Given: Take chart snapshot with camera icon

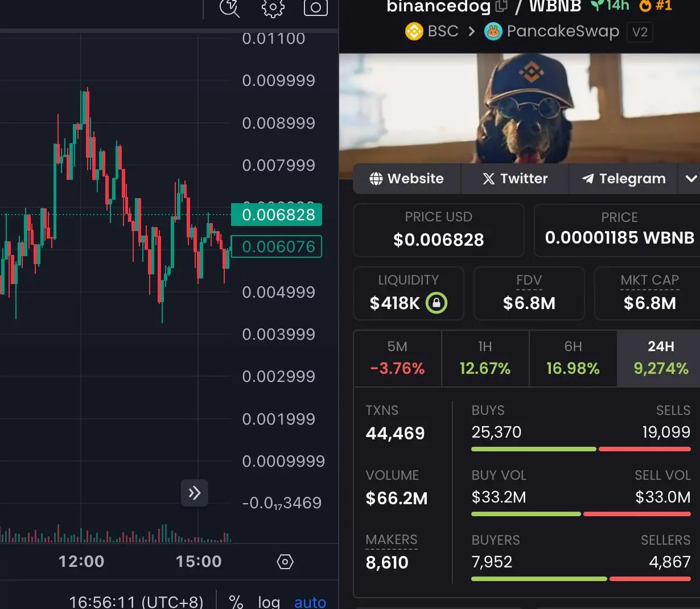Looking at the screenshot, I should pos(315,7).
